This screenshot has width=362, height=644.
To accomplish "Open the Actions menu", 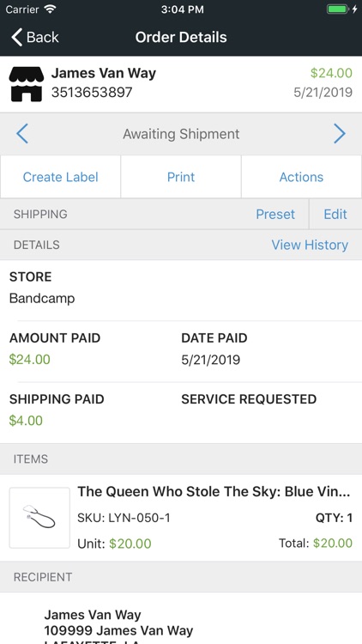I will pyautogui.click(x=301, y=177).
